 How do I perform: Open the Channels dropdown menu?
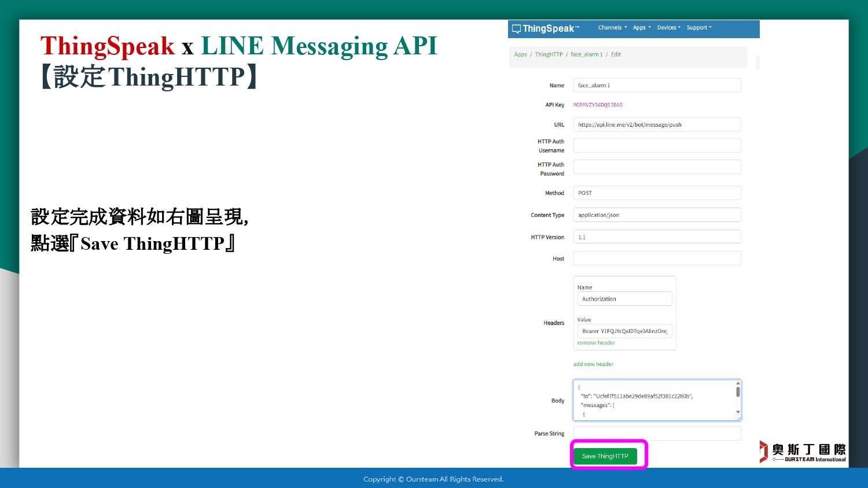(x=612, y=28)
